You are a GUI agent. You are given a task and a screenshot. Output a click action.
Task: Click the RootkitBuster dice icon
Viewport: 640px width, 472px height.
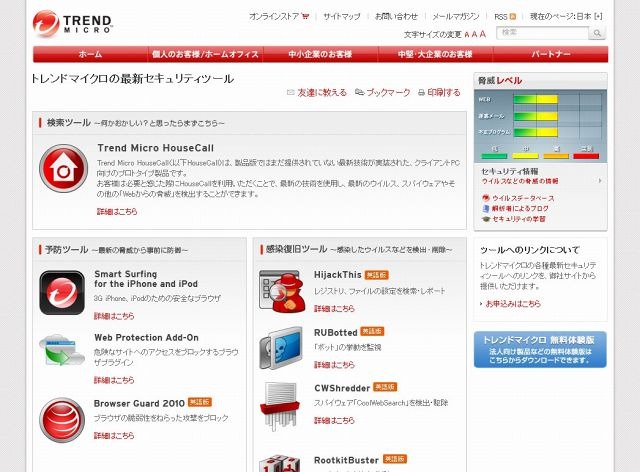coord(280,463)
